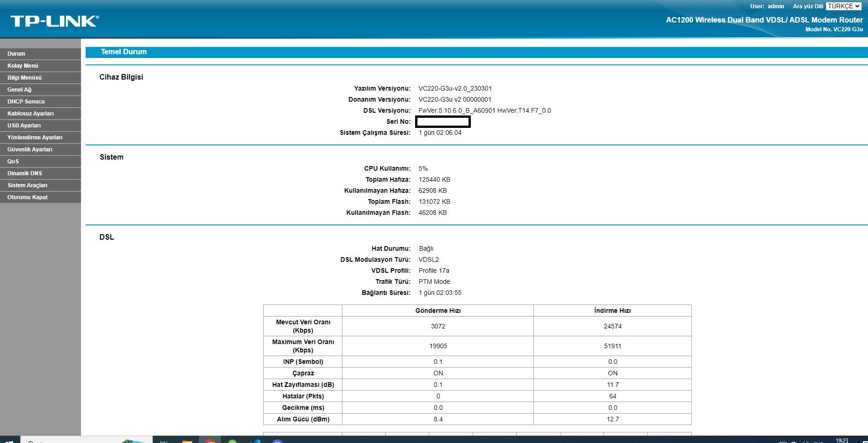
Task: Click the Cihaz Bilgisi section heading
Action: tap(121, 77)
